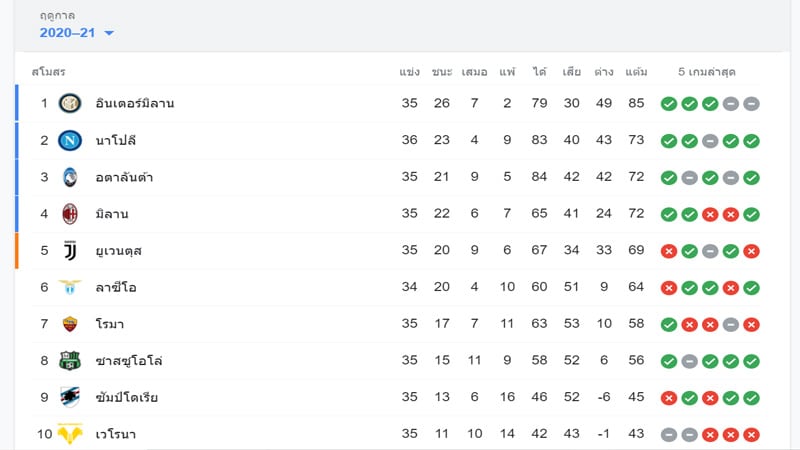Click the Sassuolo club crest
Viewport: 800px width, 450px height.
coord(70,361)
